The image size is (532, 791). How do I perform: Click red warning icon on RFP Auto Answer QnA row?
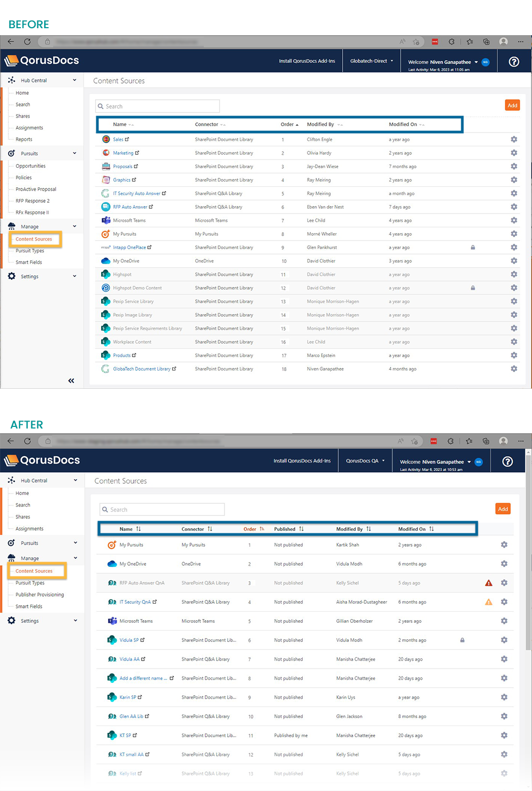coord(488,583)
